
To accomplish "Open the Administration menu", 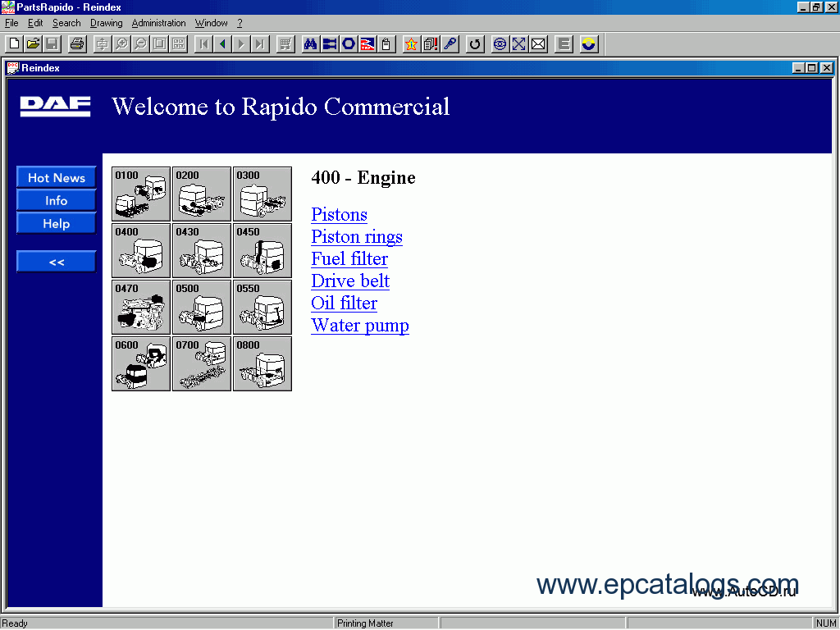I will [158, 23].
